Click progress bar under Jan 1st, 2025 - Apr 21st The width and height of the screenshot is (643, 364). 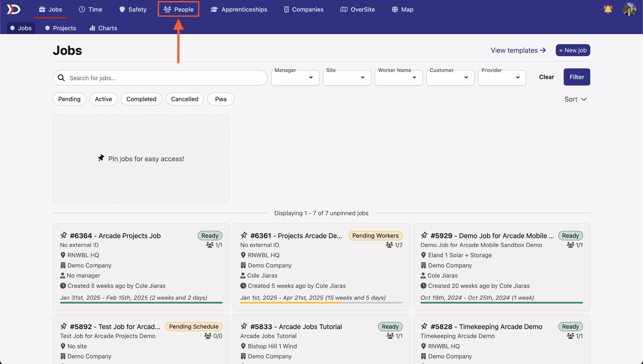pos(321,302)
